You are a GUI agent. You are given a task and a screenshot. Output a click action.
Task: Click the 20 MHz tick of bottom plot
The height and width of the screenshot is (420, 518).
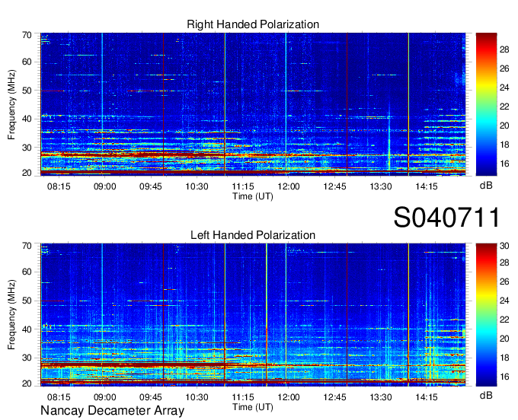(27, 383)
